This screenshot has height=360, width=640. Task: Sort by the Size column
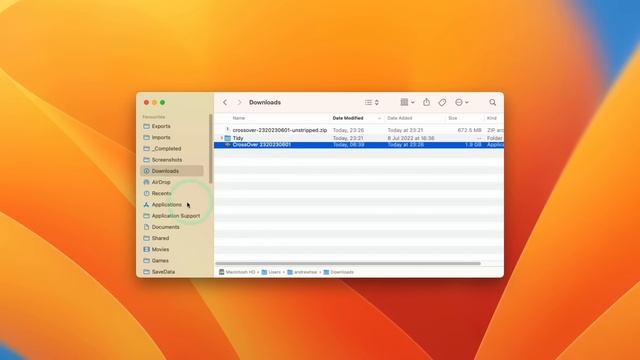(453, 118)
